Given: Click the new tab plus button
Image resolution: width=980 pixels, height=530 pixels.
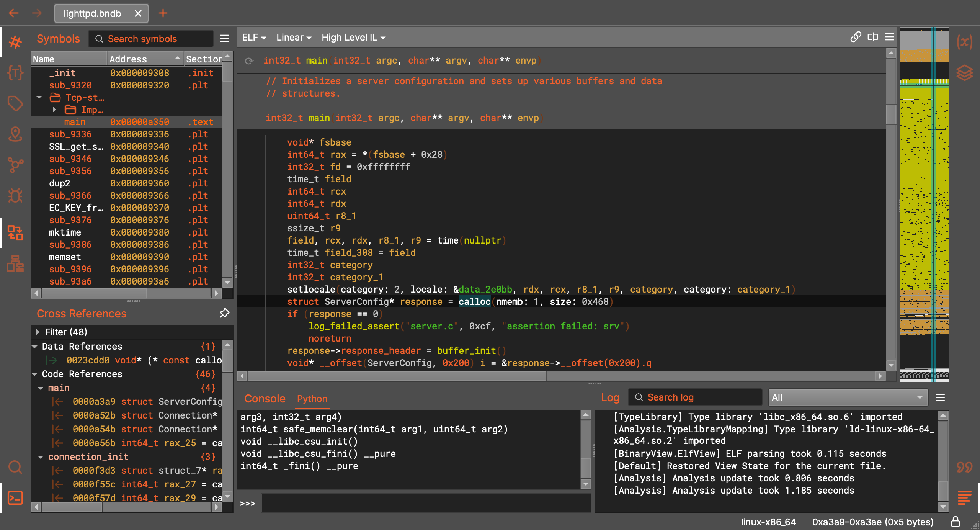Looking at the screenshot, I should [x=163, y=13].
